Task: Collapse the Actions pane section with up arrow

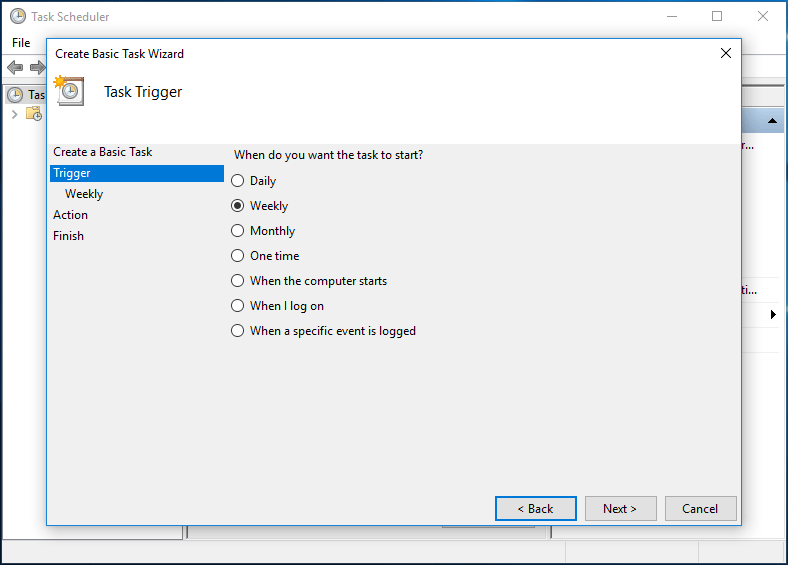Action: click(773, 121)
